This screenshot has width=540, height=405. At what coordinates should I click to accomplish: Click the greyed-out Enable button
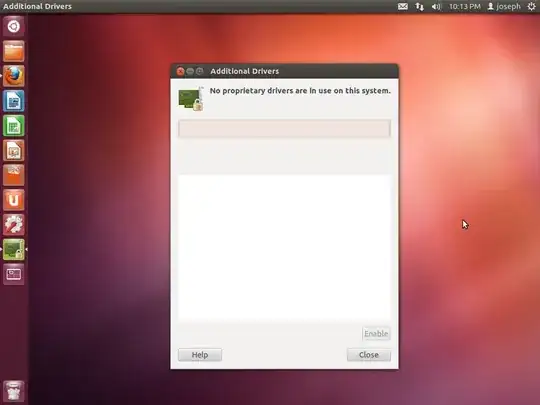376,333
